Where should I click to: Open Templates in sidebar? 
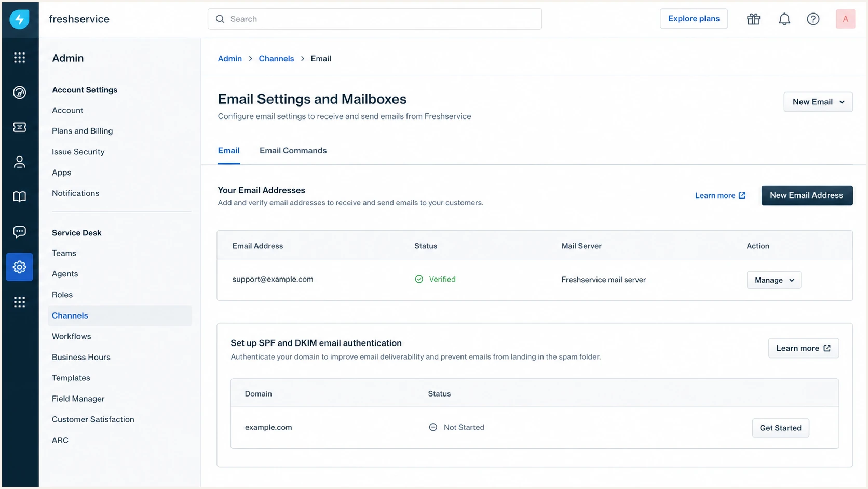71,378
